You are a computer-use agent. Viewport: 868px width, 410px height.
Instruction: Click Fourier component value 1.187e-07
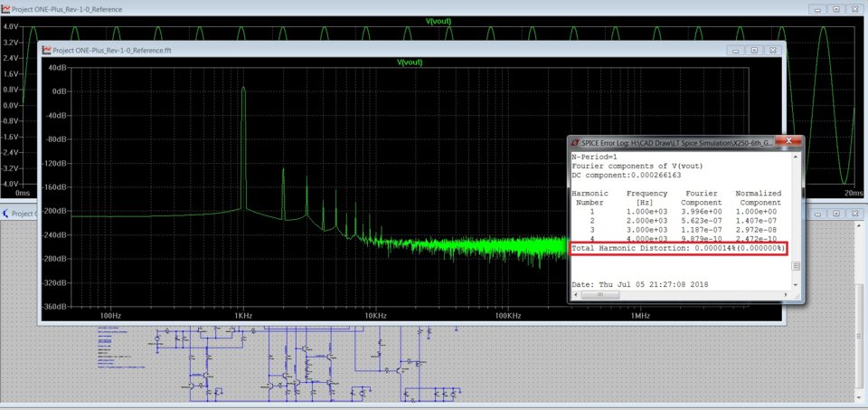tap(702, 229)
